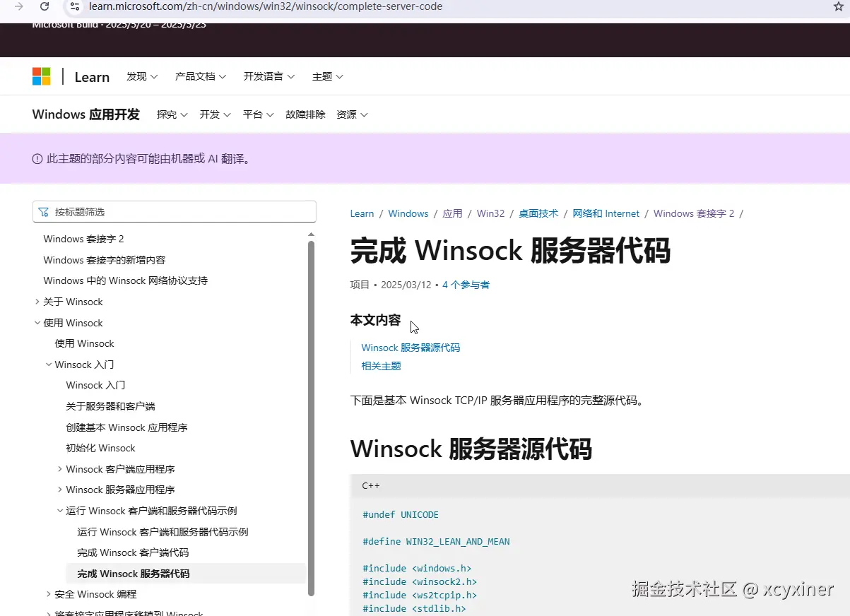This screenshot has height=616, width=850.
Task: Expand 安全 Winsock 编程 node
Action: coord(49,594)
